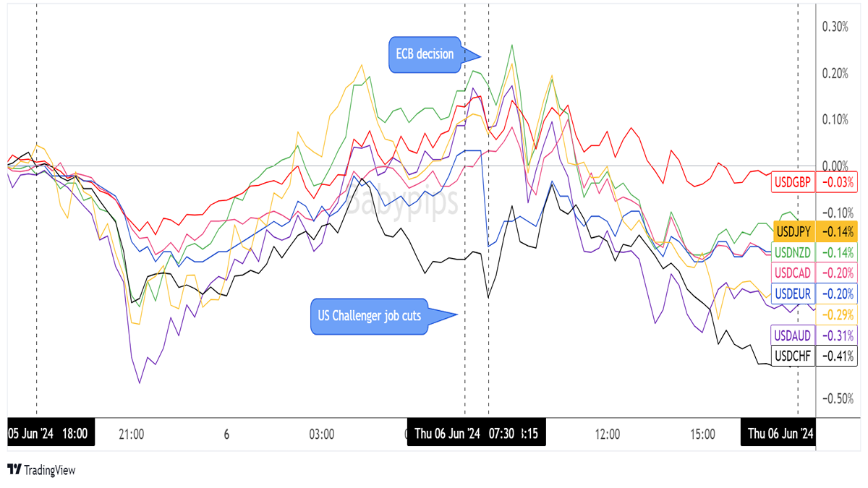Click the 21:00 time axis label
This screenshot has width=868, height=488.
coord(132,435)
